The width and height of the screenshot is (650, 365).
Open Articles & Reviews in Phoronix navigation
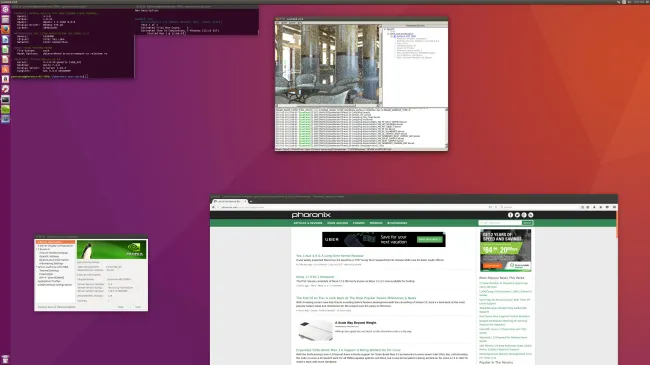point(308,223)
